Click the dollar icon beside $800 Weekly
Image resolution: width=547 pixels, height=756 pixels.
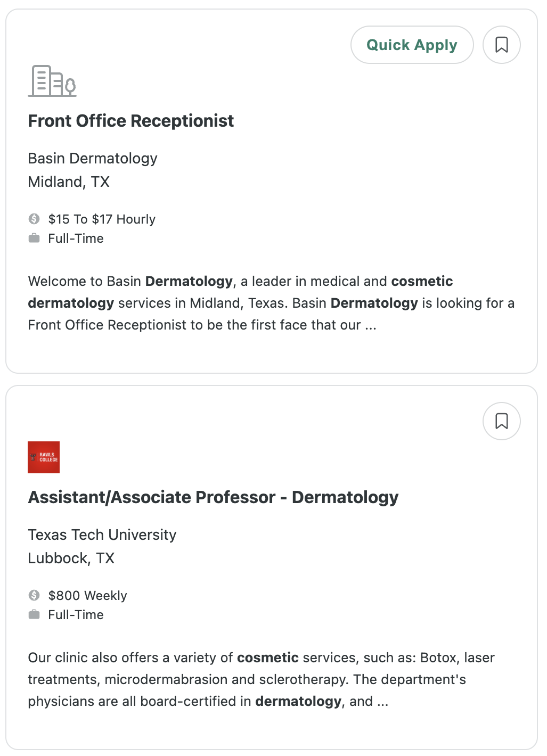[34, 595]
